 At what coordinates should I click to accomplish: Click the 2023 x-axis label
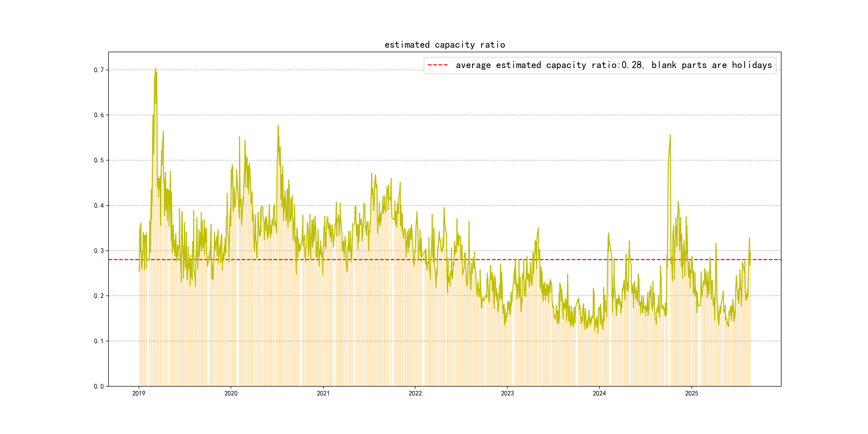(507, 393)
